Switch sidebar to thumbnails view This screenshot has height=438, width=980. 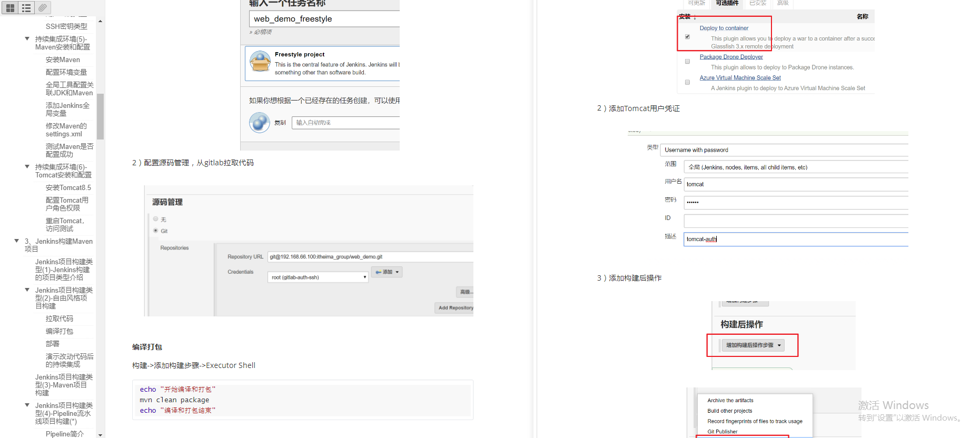pos(10,8)
